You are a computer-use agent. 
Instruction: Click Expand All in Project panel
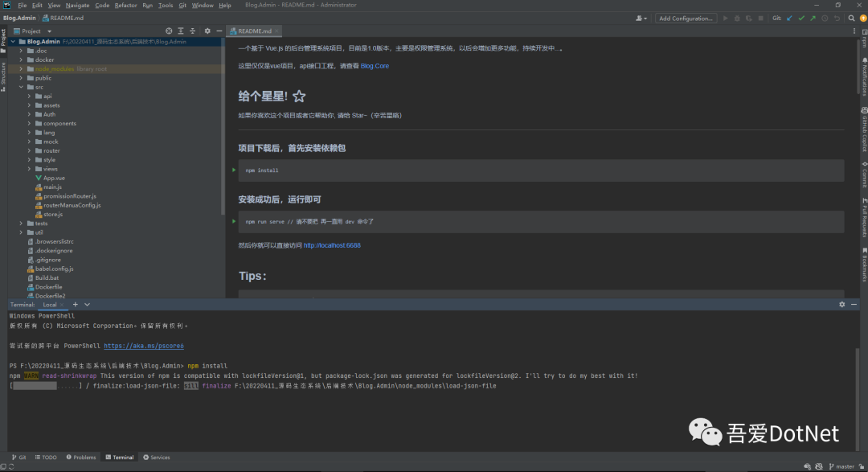click(181, 31)
